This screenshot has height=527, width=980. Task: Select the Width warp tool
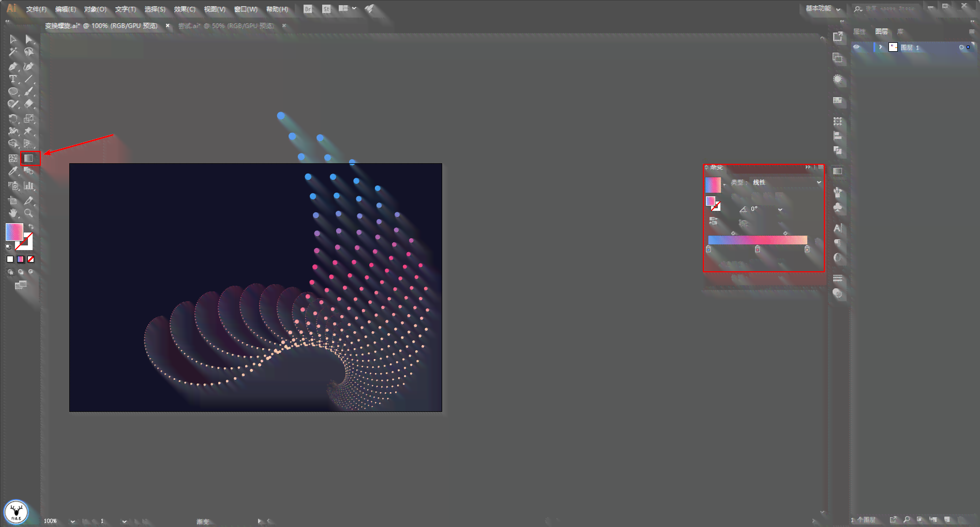tap(13, 131)
